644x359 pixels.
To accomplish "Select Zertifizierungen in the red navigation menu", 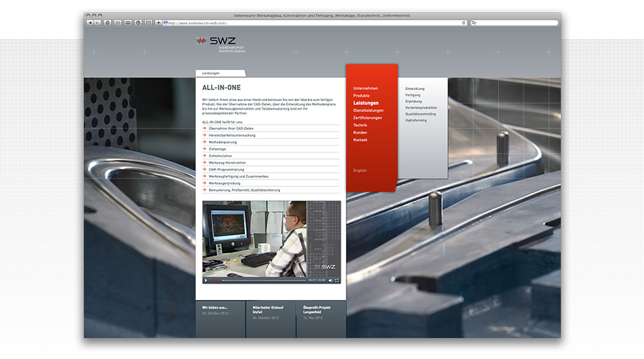I will click(367, 118).
